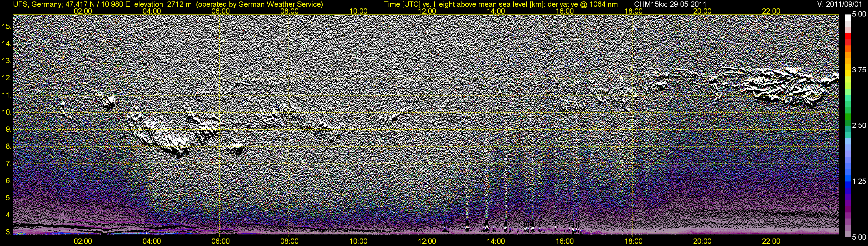Click the 13. km height axis label
The image size is (868, 246).
click(x=7, y=61)
